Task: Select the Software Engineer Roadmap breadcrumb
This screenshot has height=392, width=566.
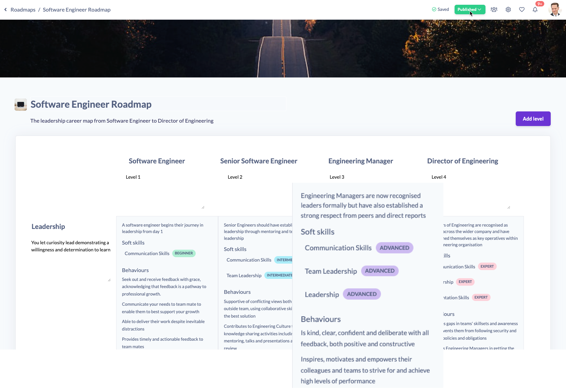Action: [76, 10]
